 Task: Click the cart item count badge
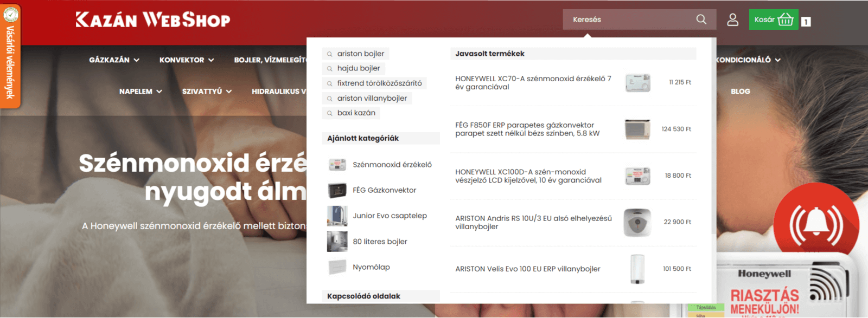[x=806, y=22]
